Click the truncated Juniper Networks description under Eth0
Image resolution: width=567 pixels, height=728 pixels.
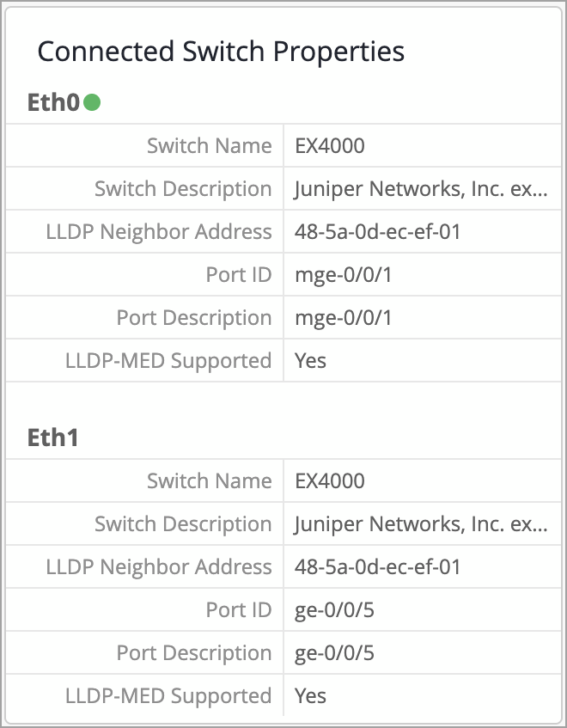pyautogui.click(x=420, y=189)
